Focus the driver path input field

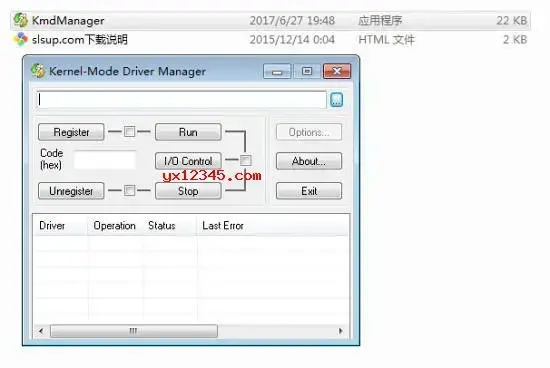[x=182, y=100]
